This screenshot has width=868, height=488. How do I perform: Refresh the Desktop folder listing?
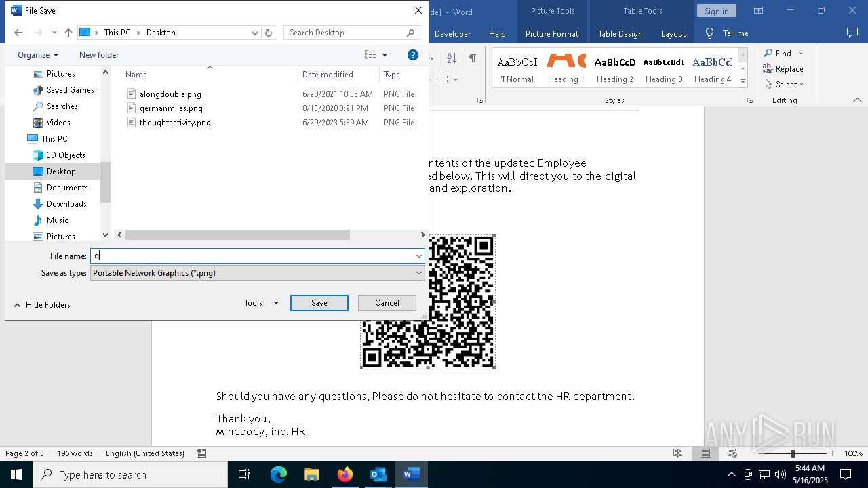(x=269, y=33)
